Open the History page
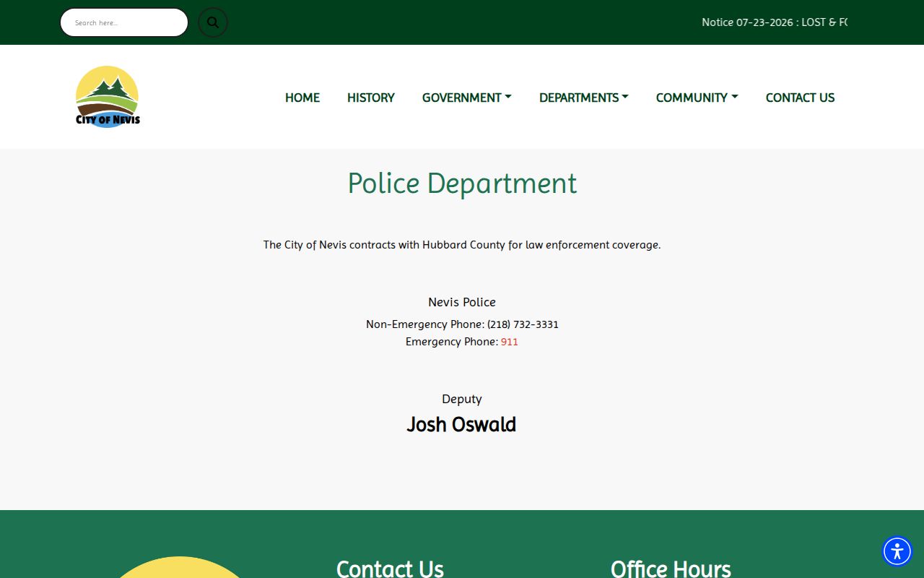Image resolution: width=924 pixels, height=578 pixels. [x=371, y=98]
